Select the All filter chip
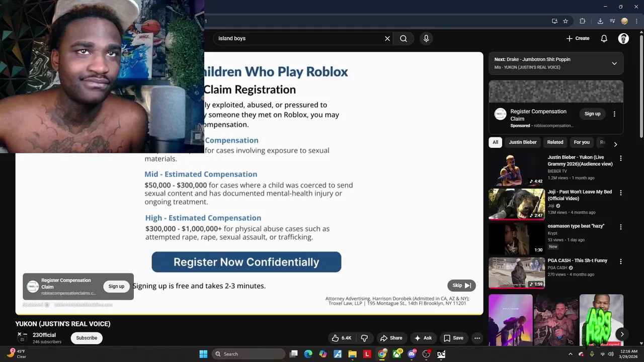This screenshot has height=362, width=644. pos(495,142)
